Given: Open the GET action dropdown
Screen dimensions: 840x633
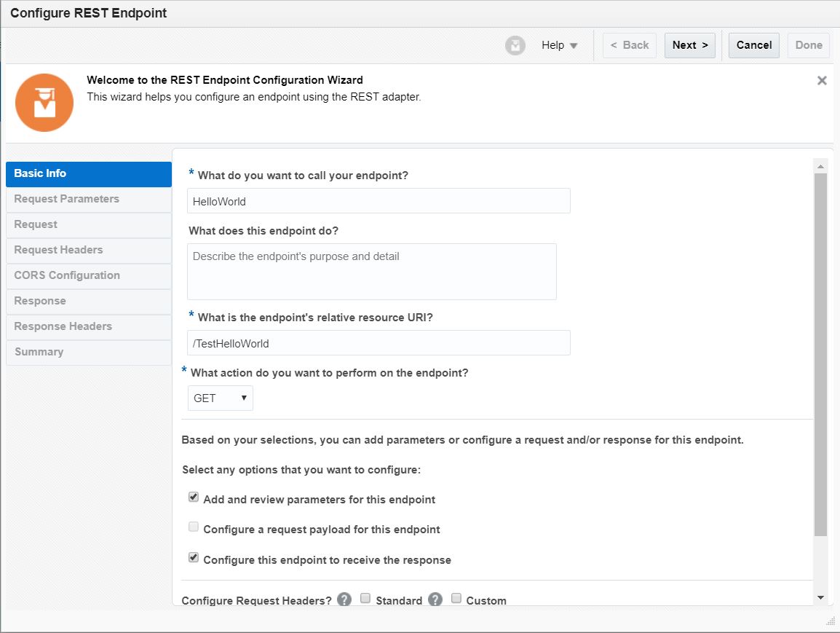Looking at the screenshot, I should click(x=221, y=398).
